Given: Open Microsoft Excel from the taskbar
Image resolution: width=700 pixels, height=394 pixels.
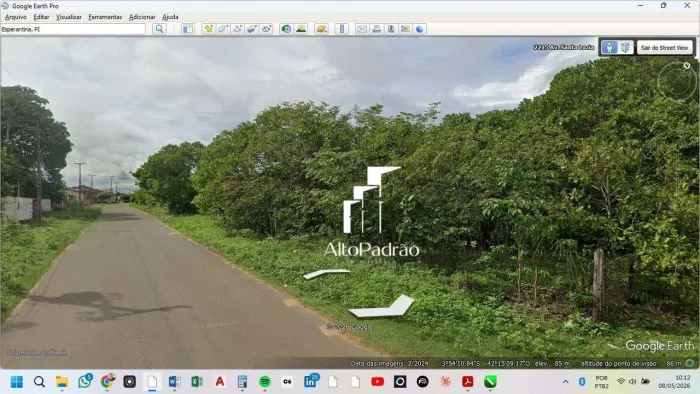Looking at the screenshot, I should 197,382.
